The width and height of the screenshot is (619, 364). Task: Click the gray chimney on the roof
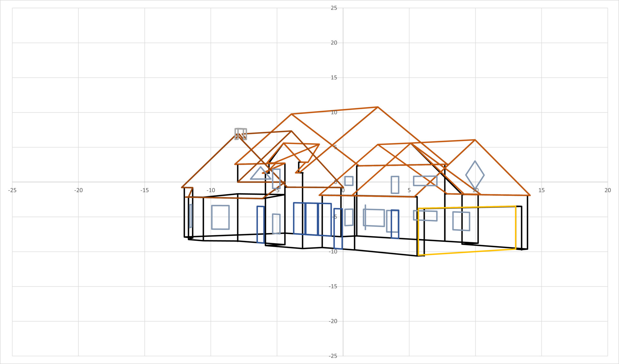(x=241, y=134)
